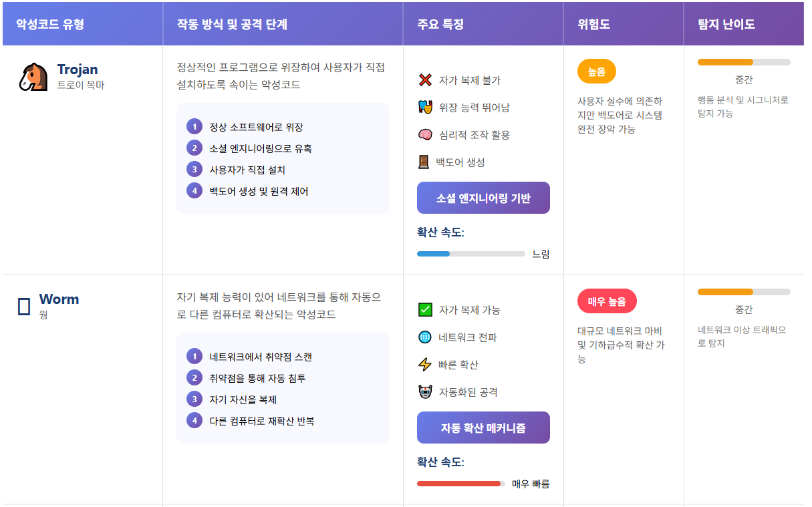
Task: Click the globe network propagation icon
Action: click(425, 337)
